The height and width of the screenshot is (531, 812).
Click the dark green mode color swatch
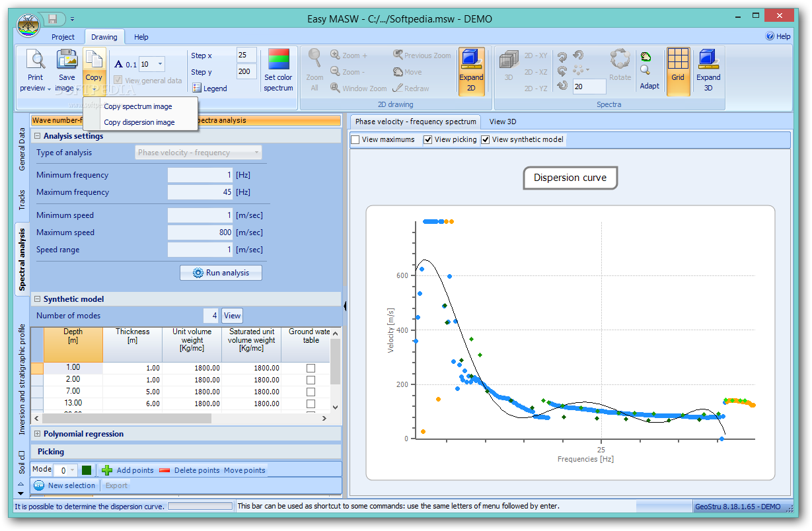[87, 470]
